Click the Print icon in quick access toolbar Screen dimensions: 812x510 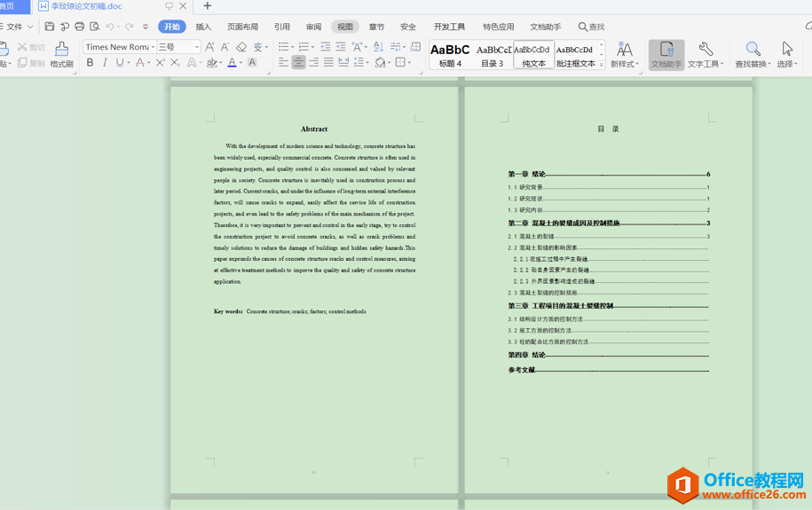pos(79,27)
